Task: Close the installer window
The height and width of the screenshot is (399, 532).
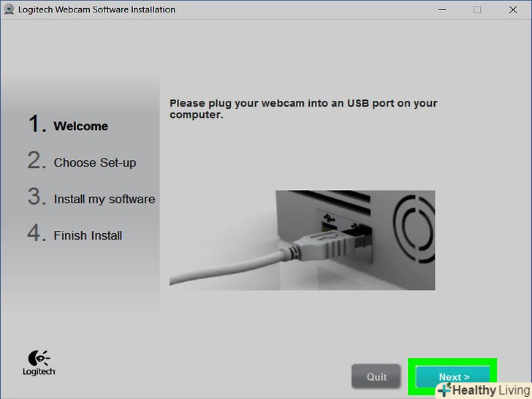Action: [513, 9]
